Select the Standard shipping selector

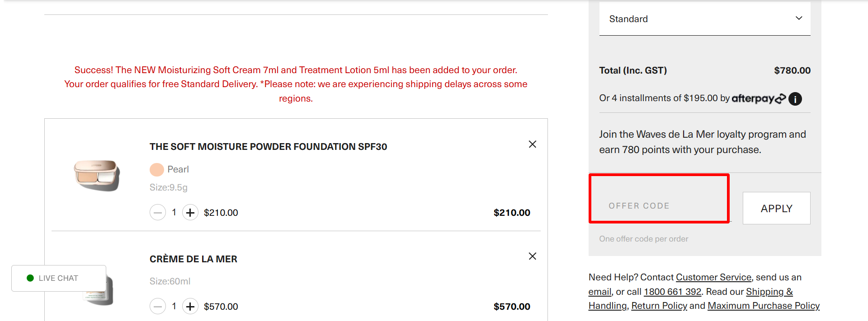704,19
